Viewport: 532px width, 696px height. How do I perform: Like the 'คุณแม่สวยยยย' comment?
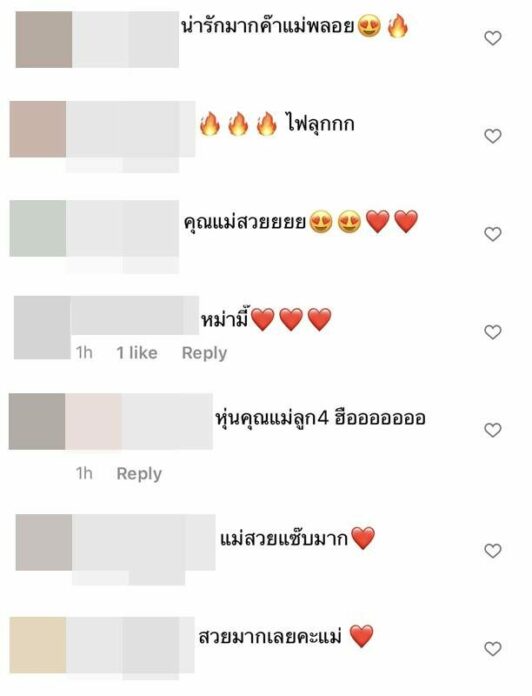click(493, 234)
